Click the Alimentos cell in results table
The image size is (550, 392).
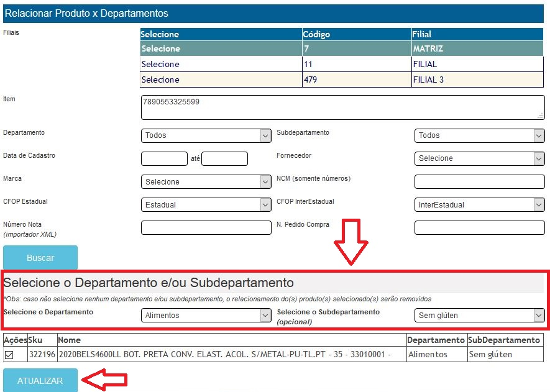pyautogui.click(x=437, y=355)
